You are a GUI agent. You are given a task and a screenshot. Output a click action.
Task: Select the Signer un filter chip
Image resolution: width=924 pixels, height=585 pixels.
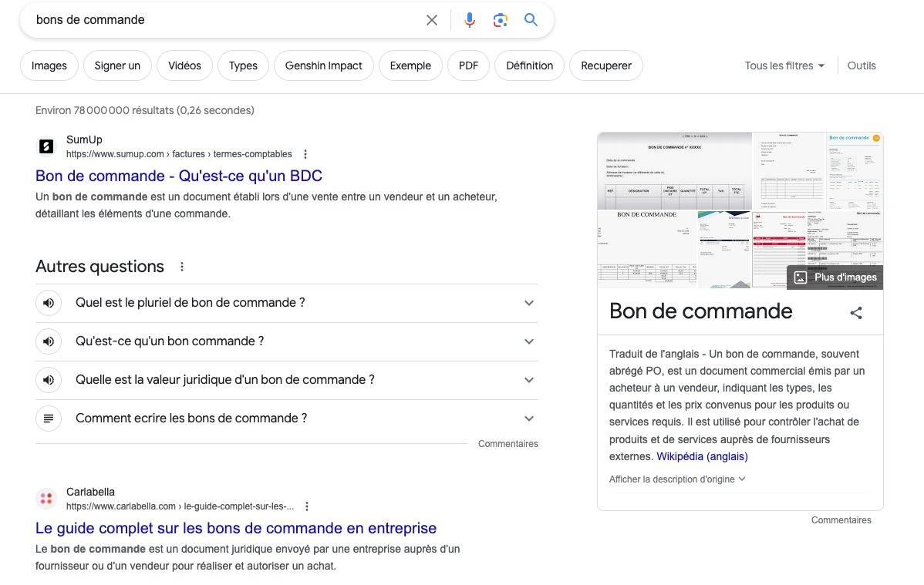coord(117,66)
